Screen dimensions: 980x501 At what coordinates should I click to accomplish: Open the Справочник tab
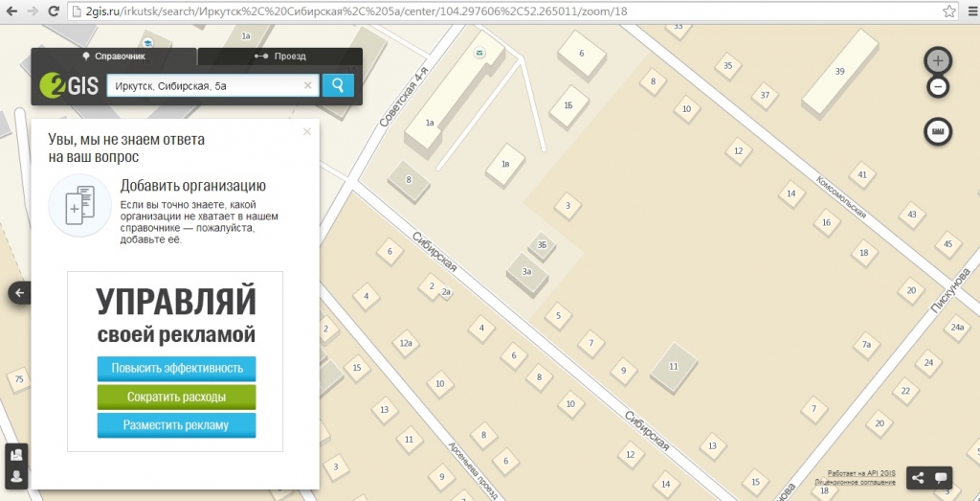(115, 57)
